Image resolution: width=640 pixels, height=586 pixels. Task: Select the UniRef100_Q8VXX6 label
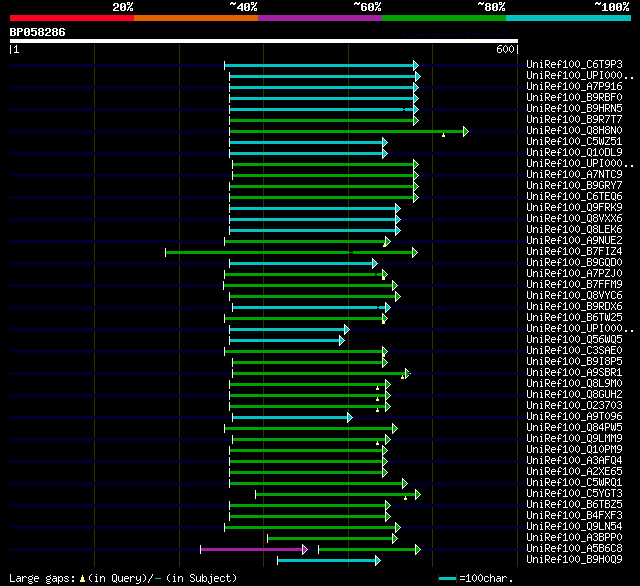[x=574, y=219]
